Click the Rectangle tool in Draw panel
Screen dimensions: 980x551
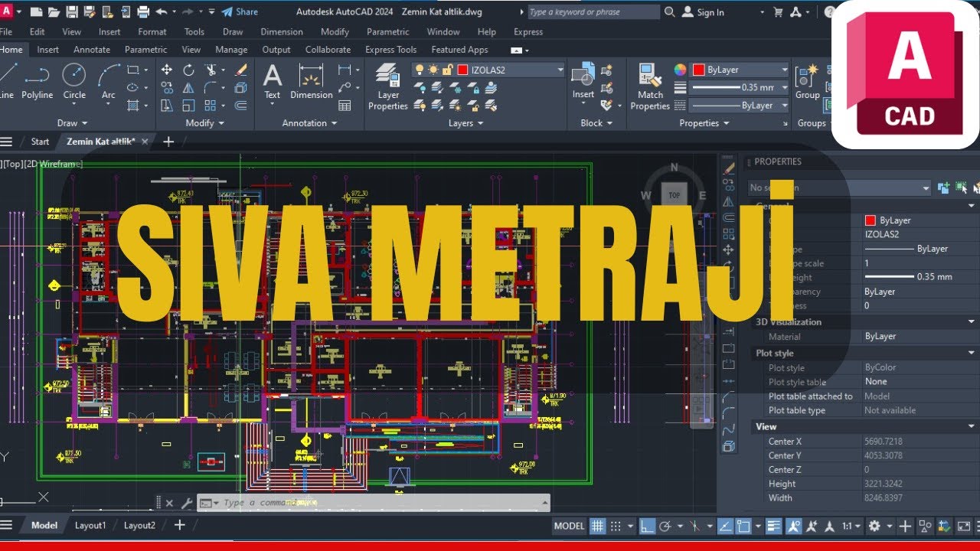(x=133, y=70)
